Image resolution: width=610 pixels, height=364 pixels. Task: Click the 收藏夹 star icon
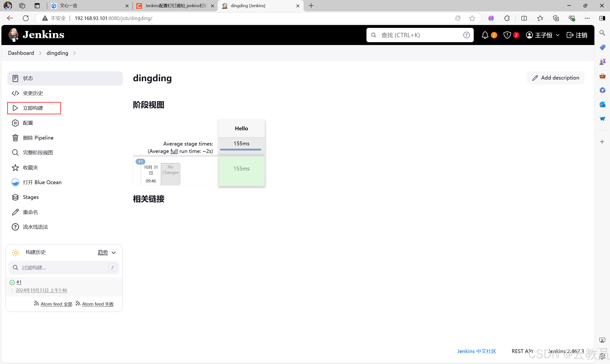pos(15,167)
